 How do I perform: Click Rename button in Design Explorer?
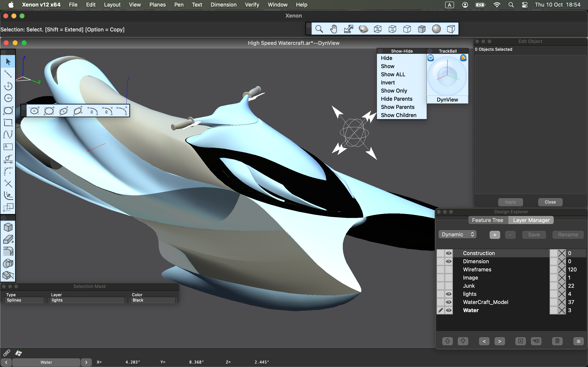(x=568, y=234)
